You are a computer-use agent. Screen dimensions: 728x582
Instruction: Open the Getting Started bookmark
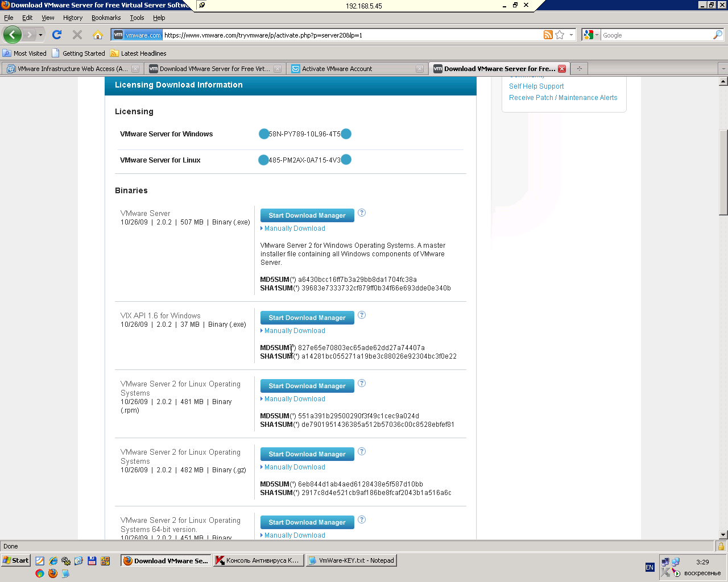click(78, 53)
